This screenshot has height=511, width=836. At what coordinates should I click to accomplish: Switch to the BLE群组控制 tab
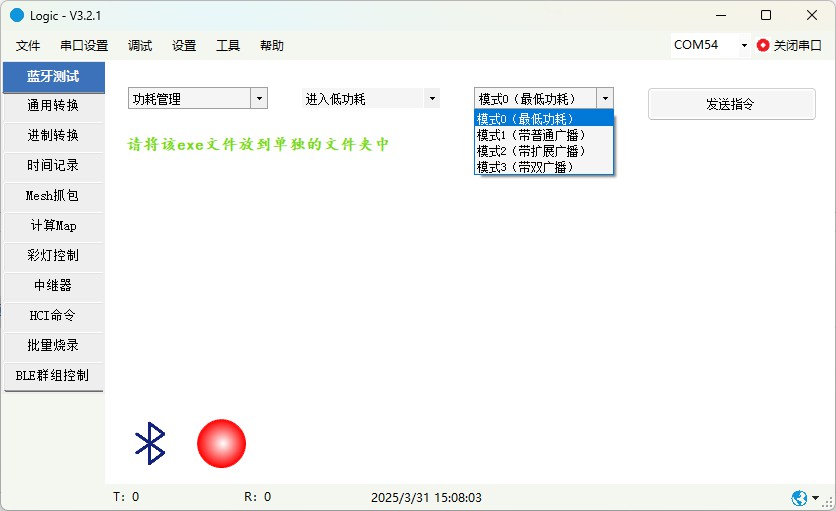pos(53,376)
